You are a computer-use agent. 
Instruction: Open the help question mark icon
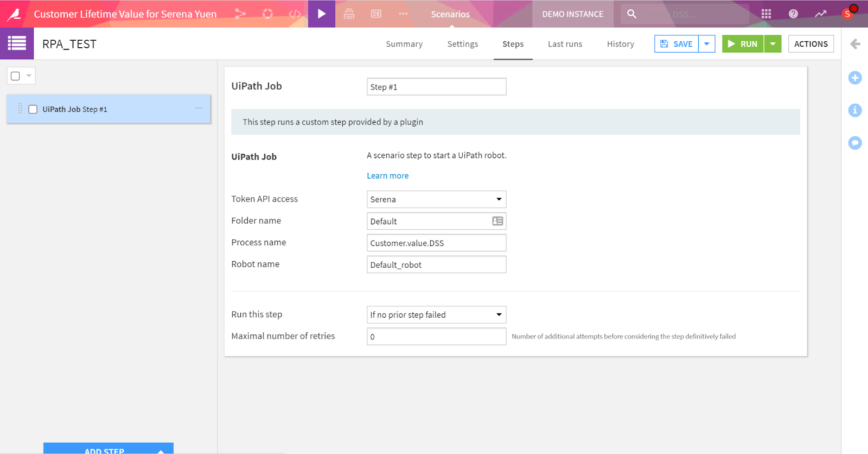[793, 14]
